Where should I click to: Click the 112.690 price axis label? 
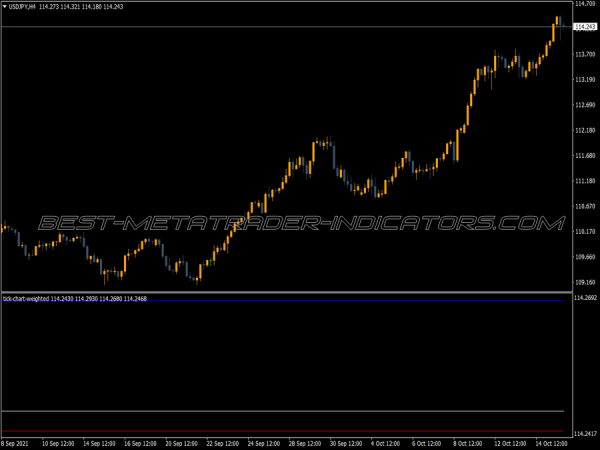click(x=585, y=105)
